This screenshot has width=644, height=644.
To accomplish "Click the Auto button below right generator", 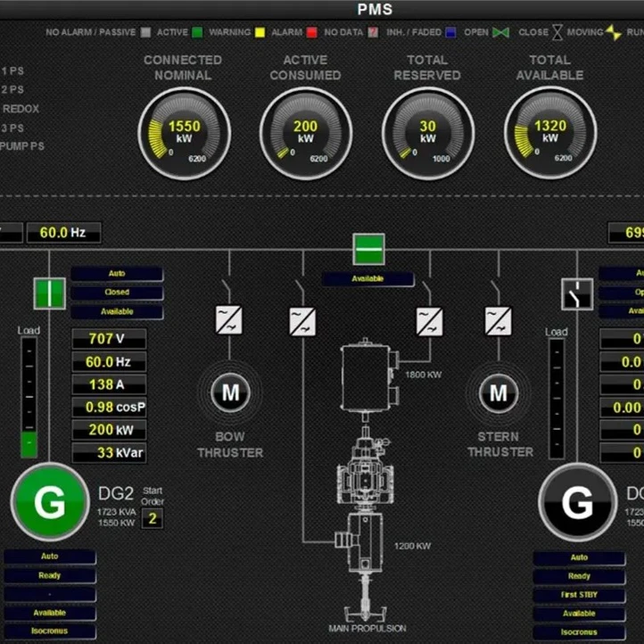I will tap(579, 557).
